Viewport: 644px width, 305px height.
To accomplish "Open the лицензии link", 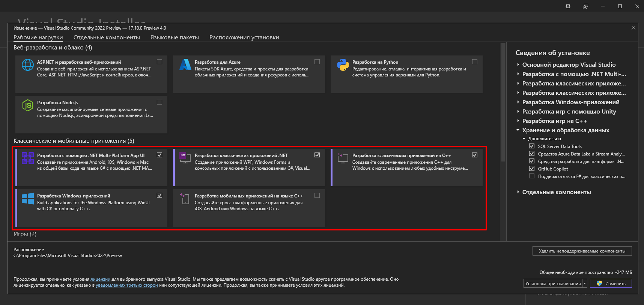I will pos(100,279).
